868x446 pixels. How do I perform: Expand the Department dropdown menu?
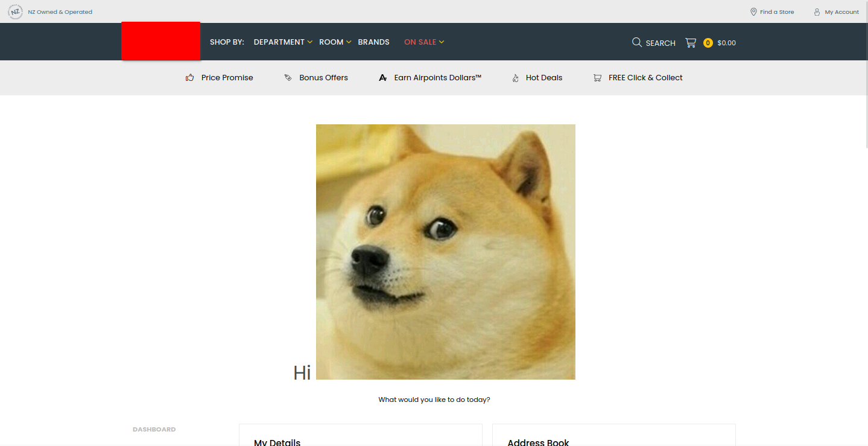(283, 42)
